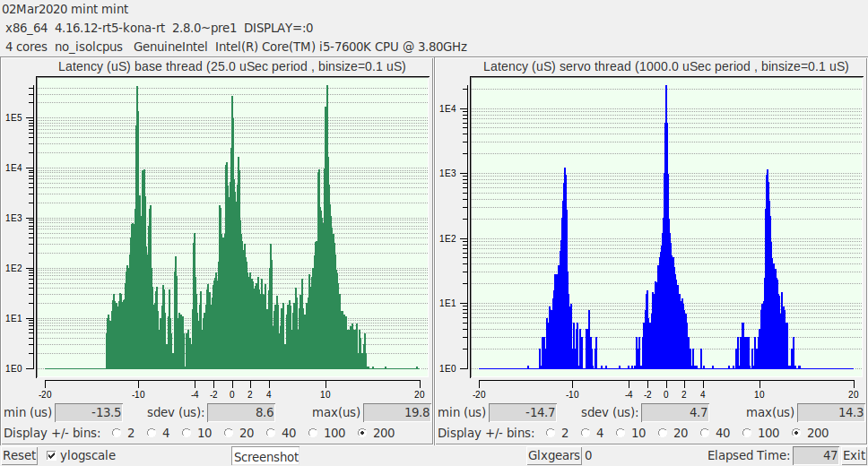The height and width of the screenshot is (466, 868).
Task: Select 2 bins for base thread display
Action: pyautogui.click(x=117, y=433)
